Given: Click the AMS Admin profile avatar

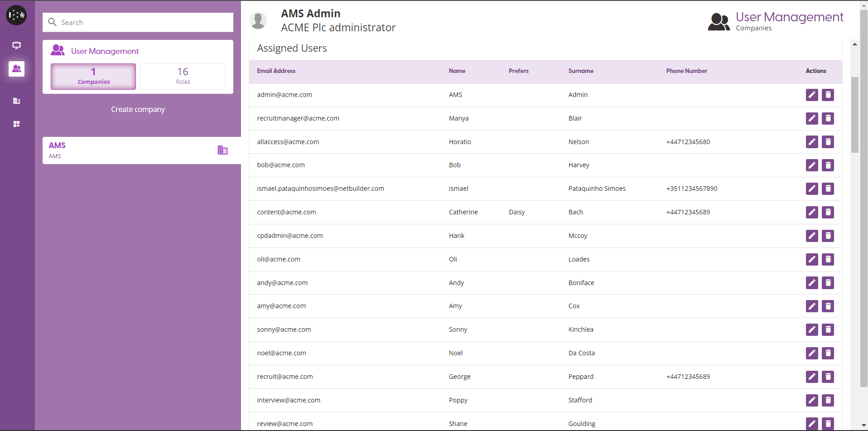Looking at the screenshot, I should tap(258, 21).
